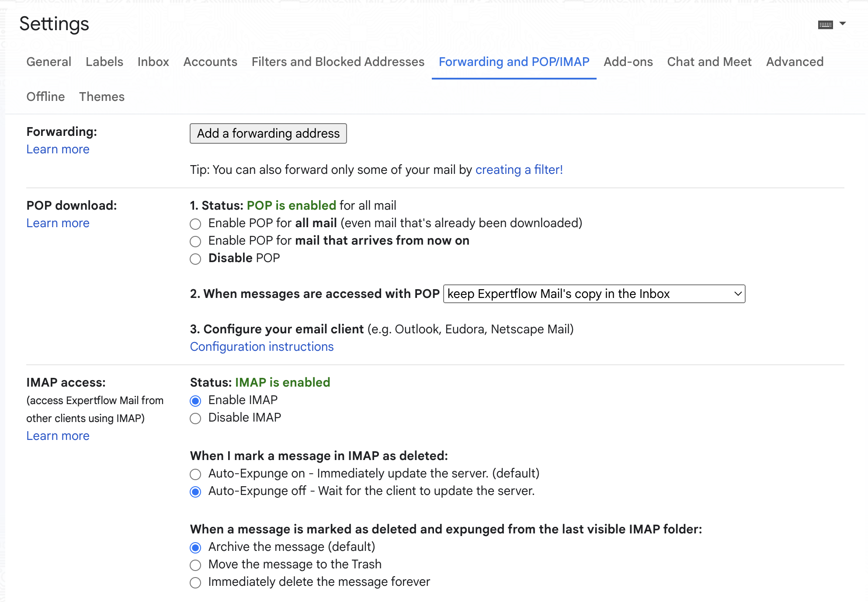The height and width of the screenshot is (602, 868).
Task: Select the Disable IMAP radio button
Action: tap(195, 419)
